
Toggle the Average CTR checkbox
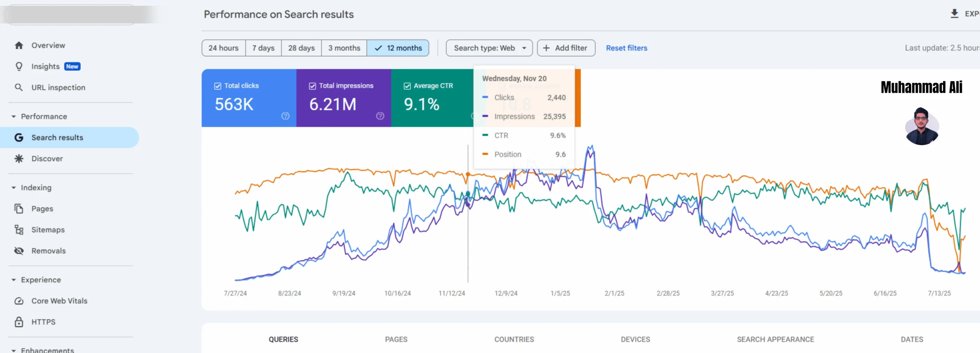[407, 86]
